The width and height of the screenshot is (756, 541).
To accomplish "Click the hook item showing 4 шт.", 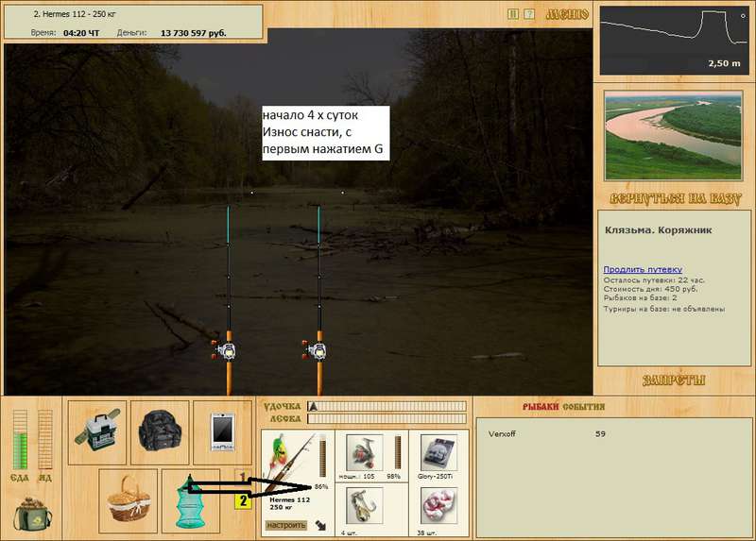I will (x=365, y=505).
